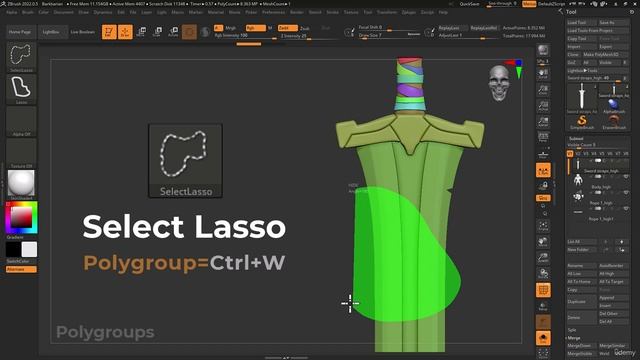Toggle Solo mode button

point(543,338)
